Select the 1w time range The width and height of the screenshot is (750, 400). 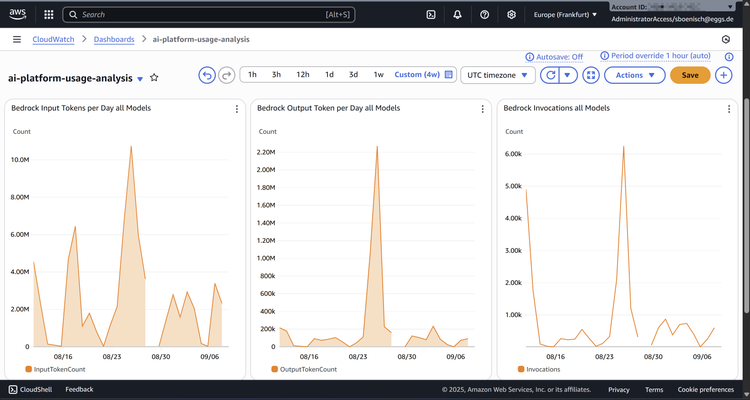pyautogui.click(x=378, y=75)
